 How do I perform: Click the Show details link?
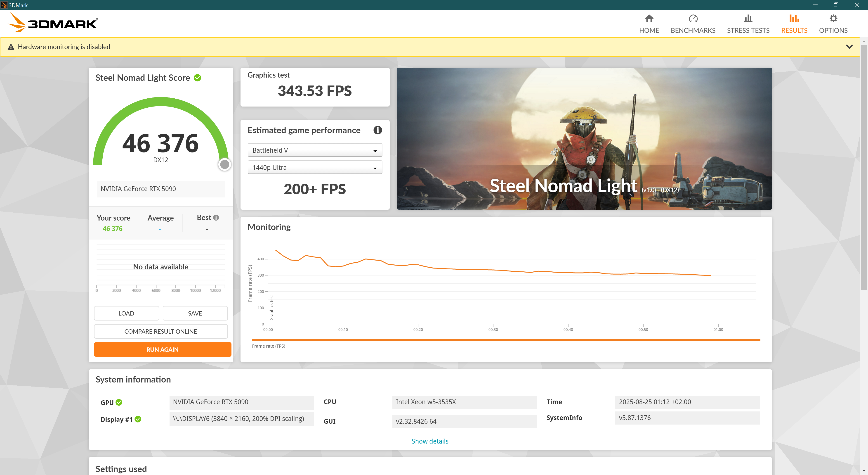coord(430,441)
